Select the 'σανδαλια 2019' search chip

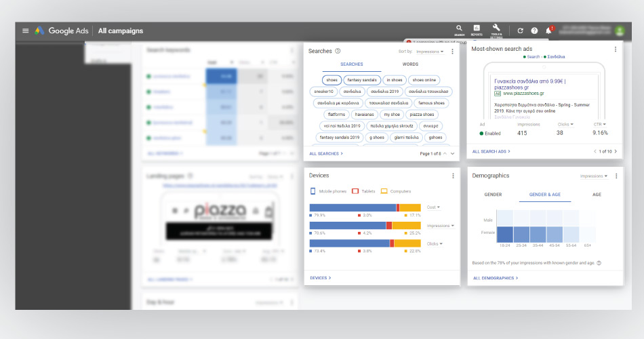click(385, 92)
